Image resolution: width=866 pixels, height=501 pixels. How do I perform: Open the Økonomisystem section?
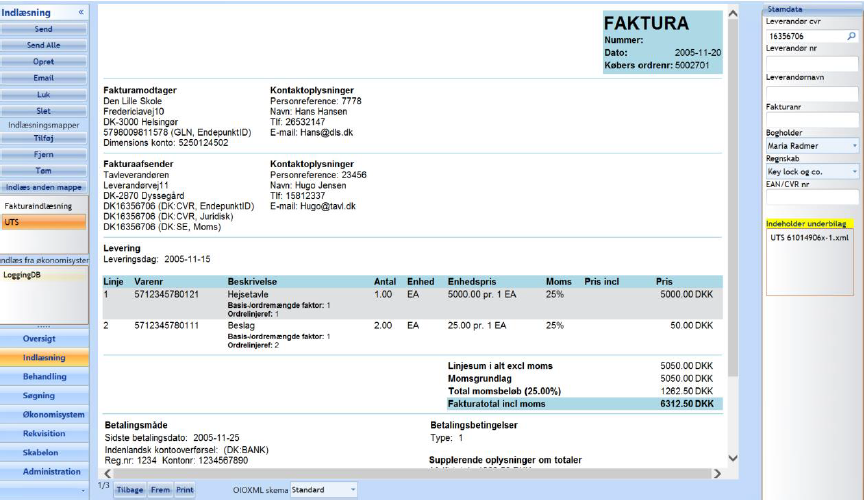[x=44, y=414]
